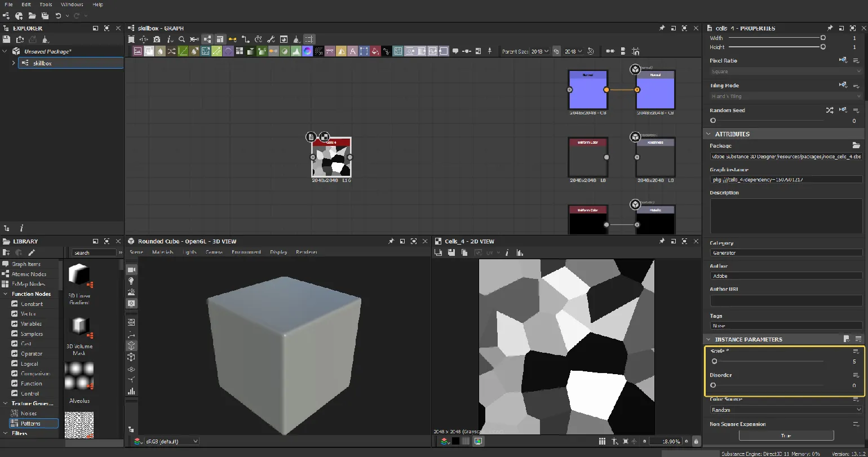
Task: Click the Disorder slider handle
Action: tap(713, 385)
